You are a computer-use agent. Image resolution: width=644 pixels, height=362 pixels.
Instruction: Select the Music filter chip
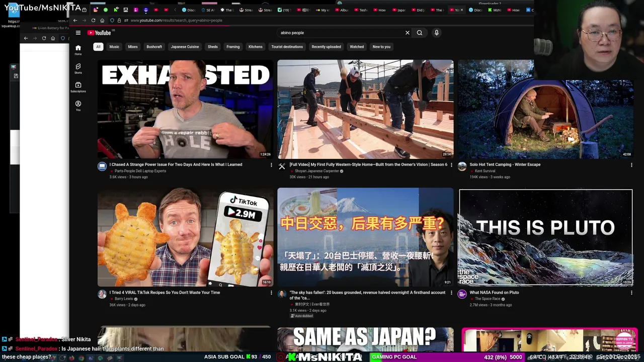(114, 47)
